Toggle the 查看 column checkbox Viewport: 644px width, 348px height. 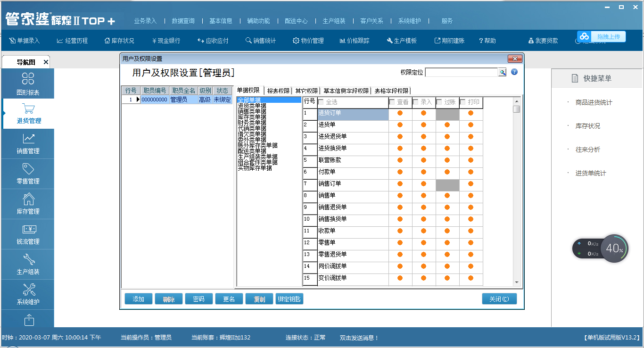(392, 102)
